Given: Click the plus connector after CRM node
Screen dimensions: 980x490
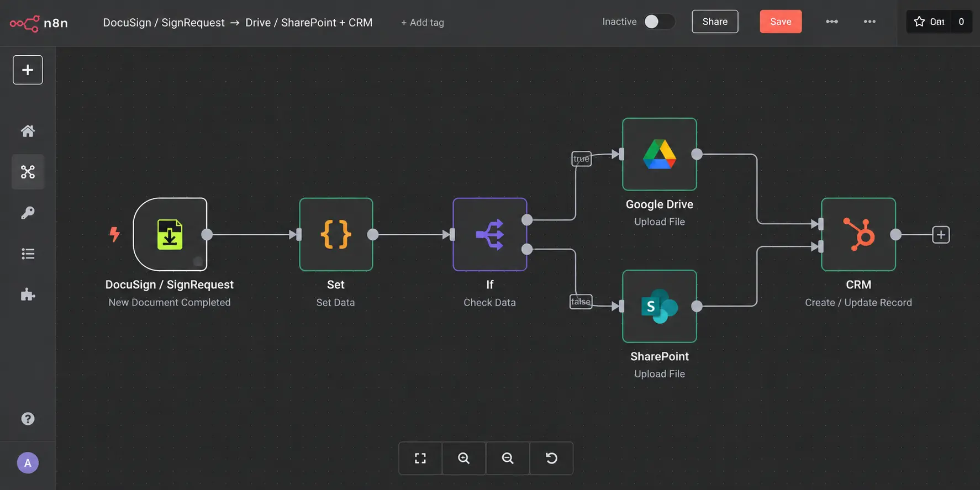Looking at the screenshot, I should click(941, 235).
